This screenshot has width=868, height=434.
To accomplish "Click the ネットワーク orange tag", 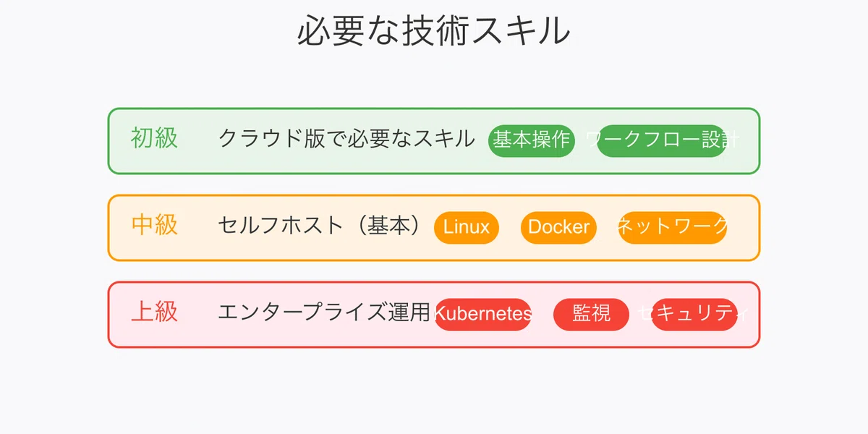I will [673, 227].
